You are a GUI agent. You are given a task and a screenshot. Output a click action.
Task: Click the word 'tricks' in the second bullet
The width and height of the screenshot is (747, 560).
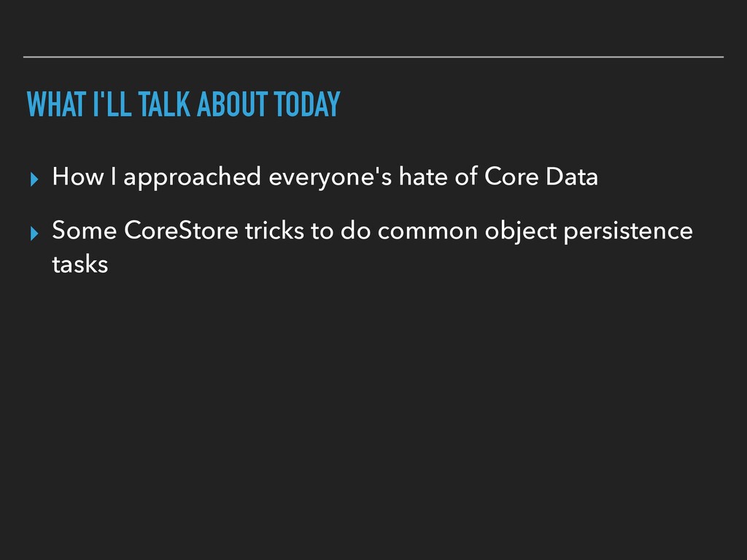coord(274,230)
